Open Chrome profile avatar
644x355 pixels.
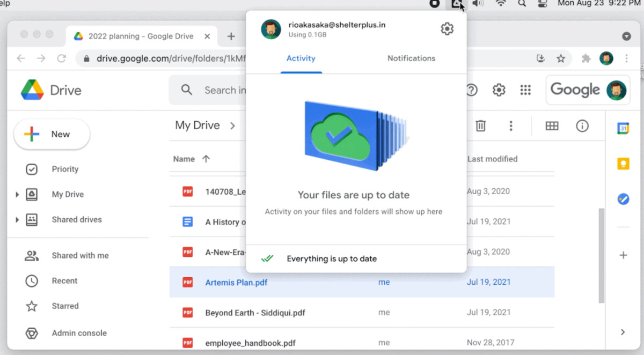pyautogui.click(x=606, y=58)
